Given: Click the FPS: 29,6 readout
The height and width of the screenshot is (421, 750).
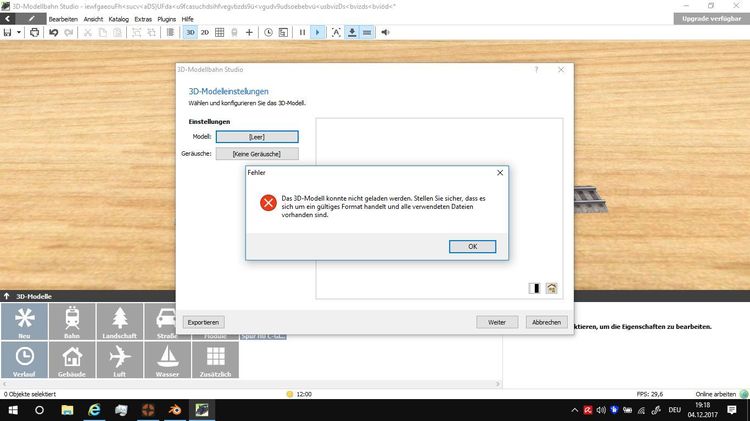Looking at the screenshot, I should point(650,394).
